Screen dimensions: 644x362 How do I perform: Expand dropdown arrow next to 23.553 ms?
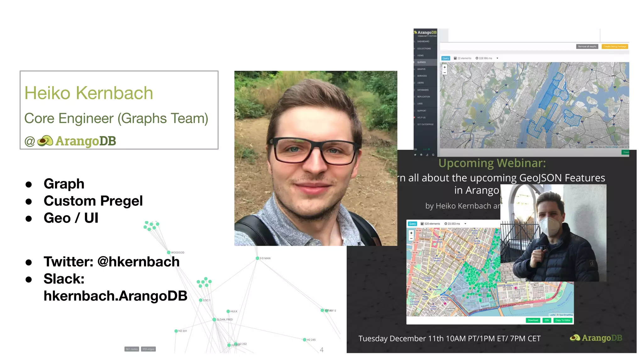(x=465, y=224)
